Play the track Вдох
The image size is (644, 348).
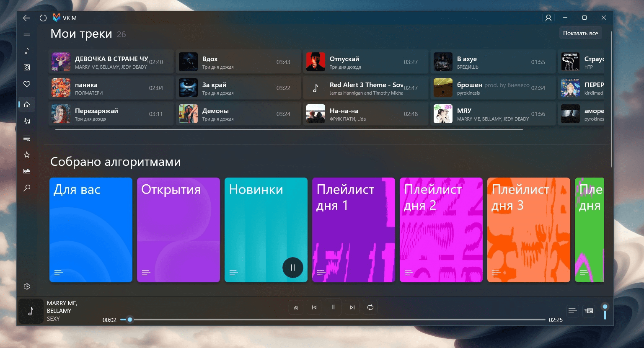[238, 62]
